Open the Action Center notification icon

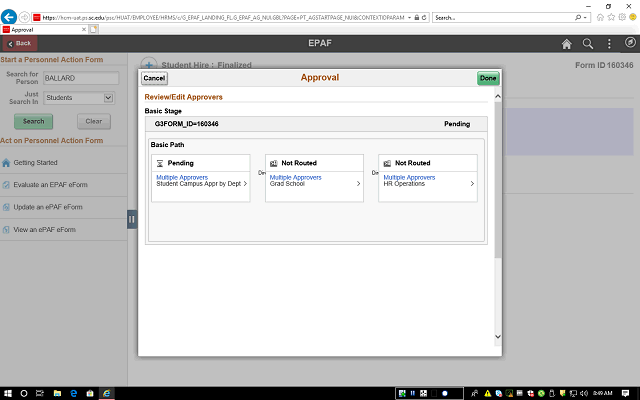(x=625, y=393)
